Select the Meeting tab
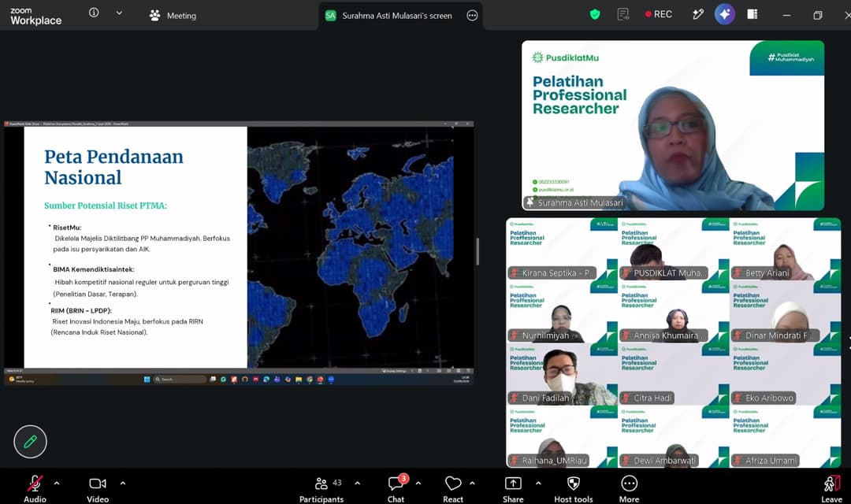Screen dimensions: 851x504 [x=173, y=16]
